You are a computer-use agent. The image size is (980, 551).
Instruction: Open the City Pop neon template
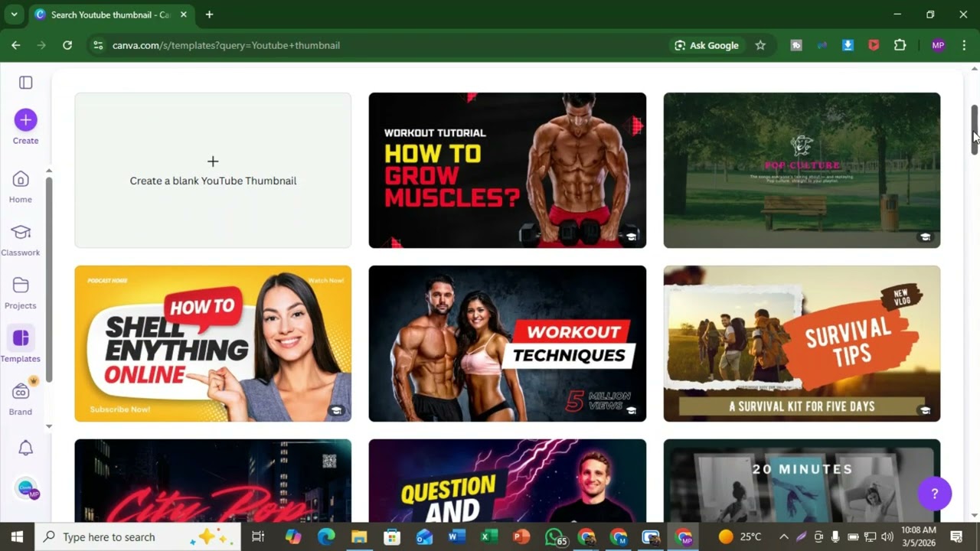[x=213, y=481]
